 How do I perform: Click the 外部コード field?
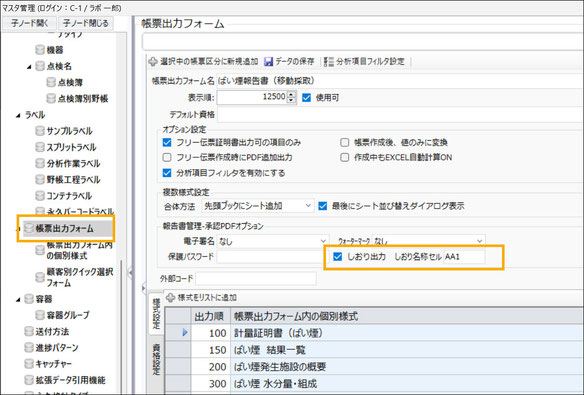(x=256, y=278)
